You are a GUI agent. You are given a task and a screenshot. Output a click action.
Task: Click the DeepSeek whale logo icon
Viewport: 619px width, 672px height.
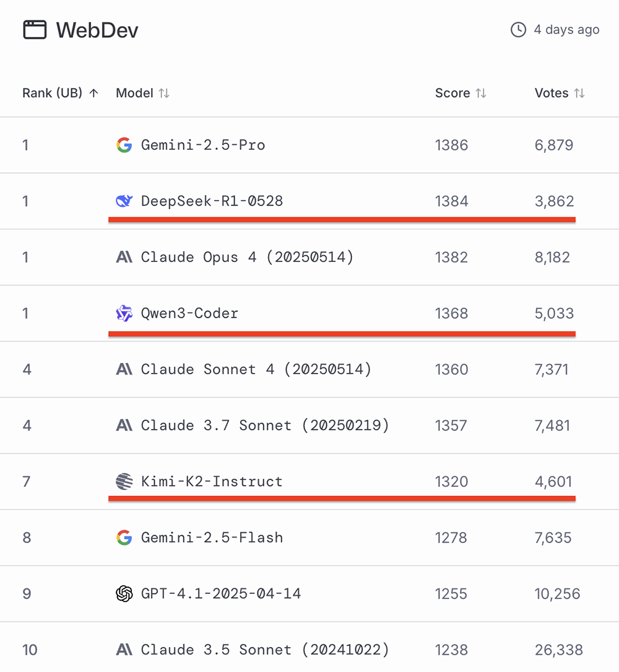click(124, 201)
